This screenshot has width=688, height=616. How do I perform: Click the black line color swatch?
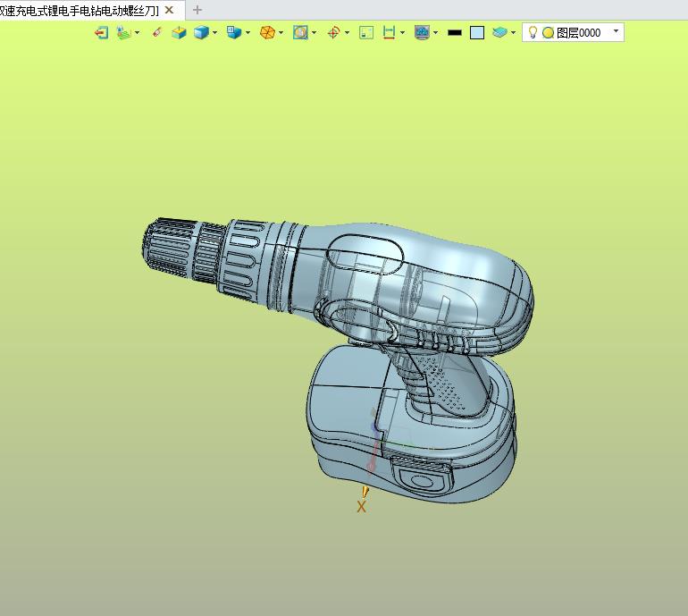tap(455, 32)
